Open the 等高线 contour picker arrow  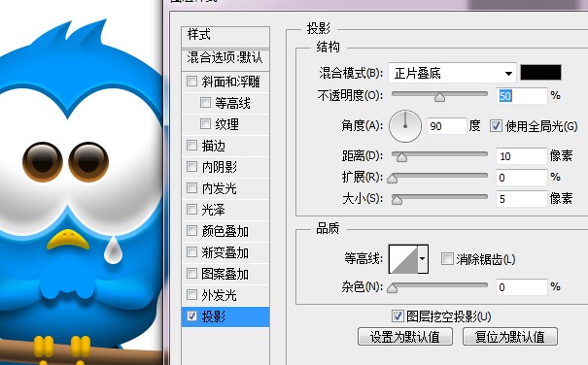pyautogui.click(x=423, y=258)
